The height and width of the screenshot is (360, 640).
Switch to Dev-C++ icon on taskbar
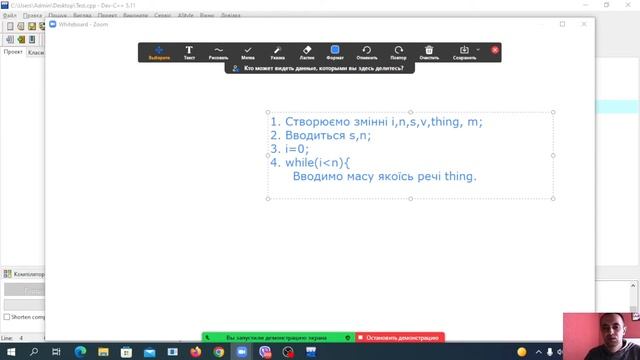click(x=311, y=352)
